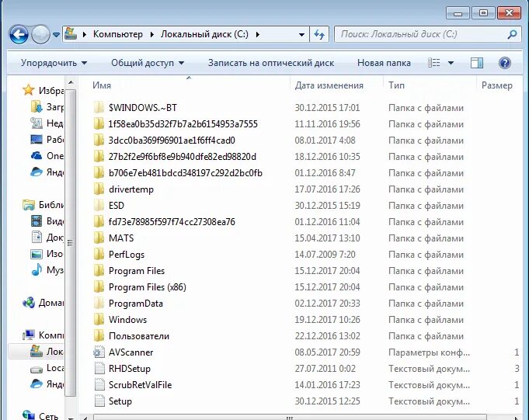Select the ProgramData folder icon
Image resolution: width=529 pixels, height=420 pixels.
click(x=99, y=304)
